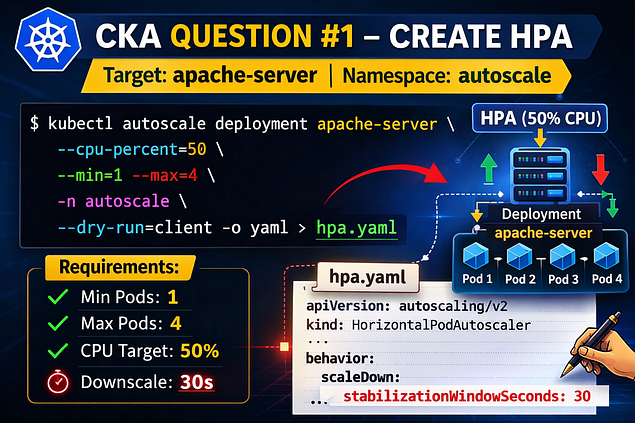Click the glowing yellow connector square
635x423 pixels.
tap(284, 346)
